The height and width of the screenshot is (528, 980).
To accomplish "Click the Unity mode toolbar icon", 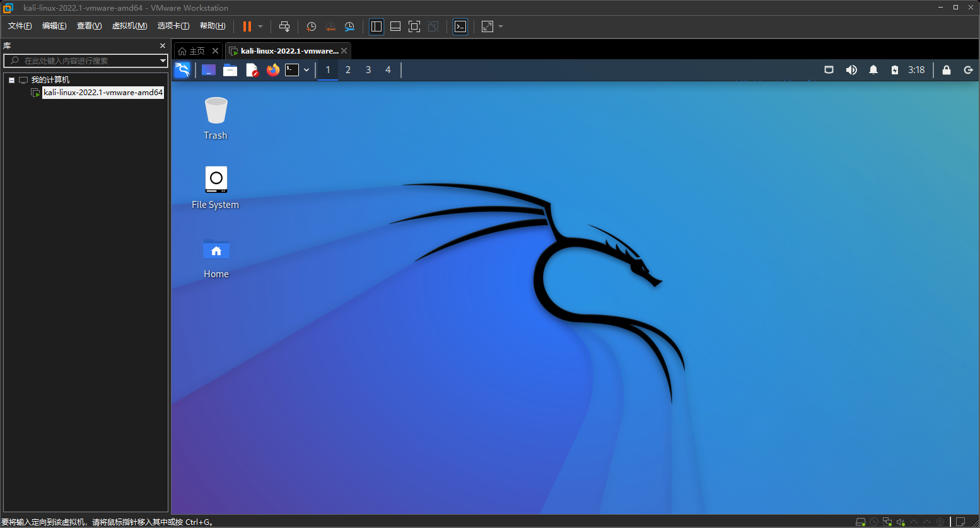I will [433, 26].
